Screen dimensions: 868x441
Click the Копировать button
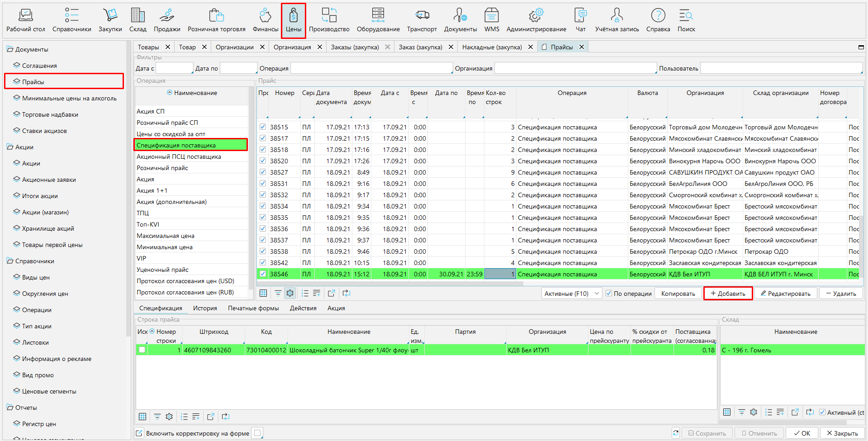pos(678,294)
